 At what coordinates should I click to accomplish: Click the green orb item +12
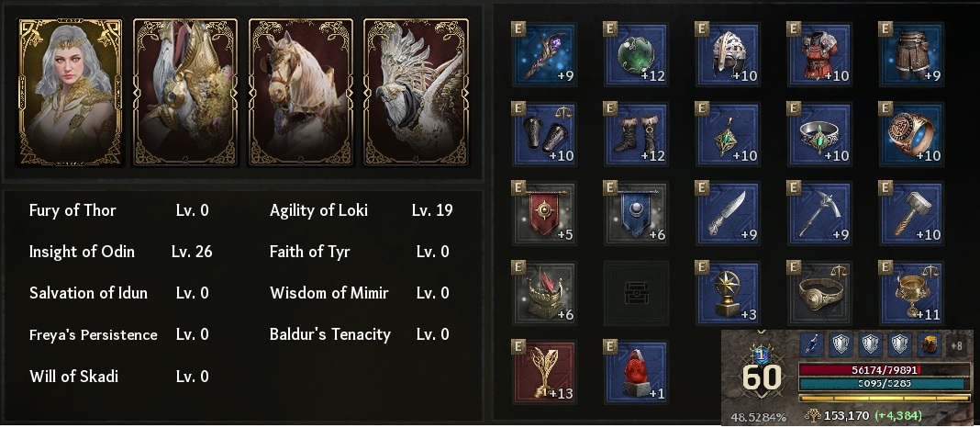(x=635, y=53)
